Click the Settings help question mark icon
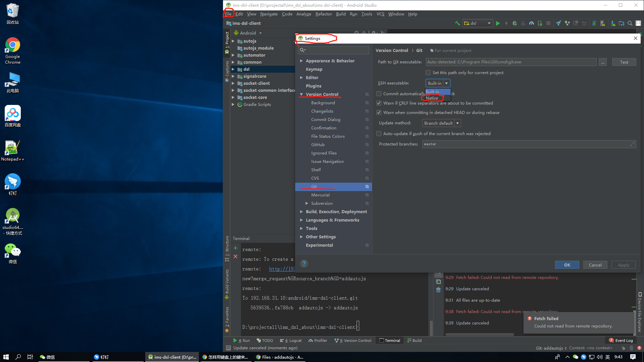 point(304,264)
